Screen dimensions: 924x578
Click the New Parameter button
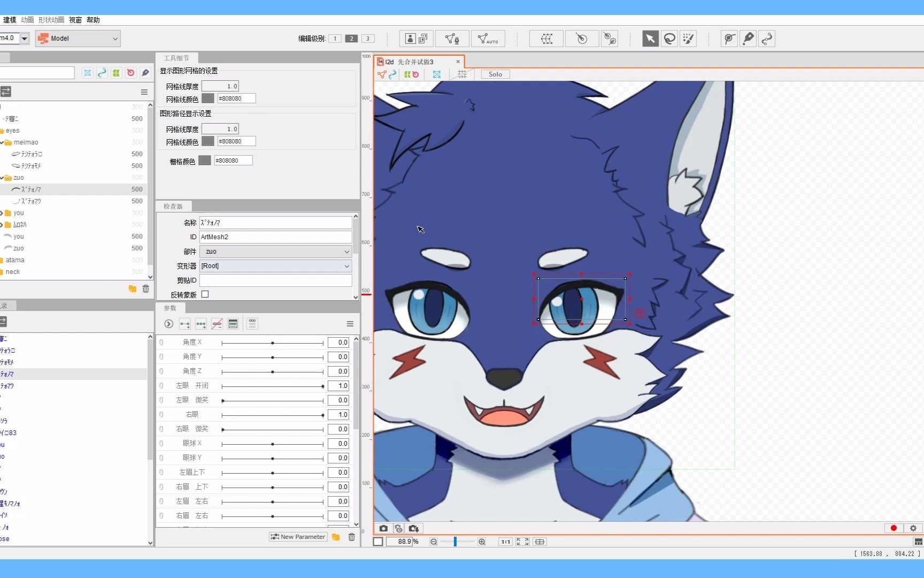(x=298, y=537)
